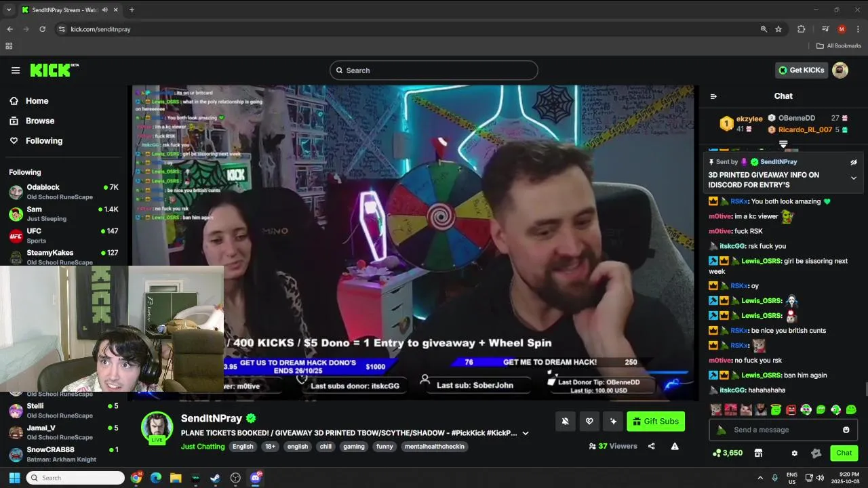This screenshot has width=868, height=488.
Task: Show hidden icons in the system tray
Action: point(760,478)
